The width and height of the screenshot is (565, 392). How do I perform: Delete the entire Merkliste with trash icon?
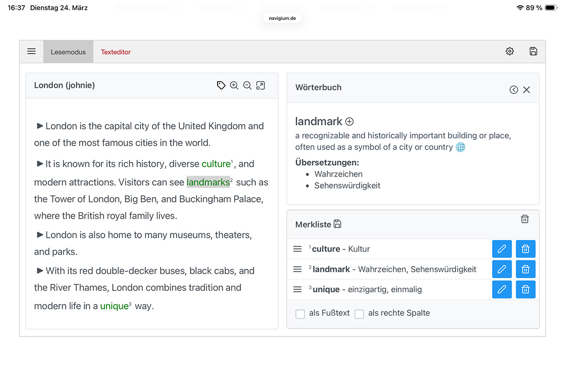pyautogui.click(x=525, y=219)
